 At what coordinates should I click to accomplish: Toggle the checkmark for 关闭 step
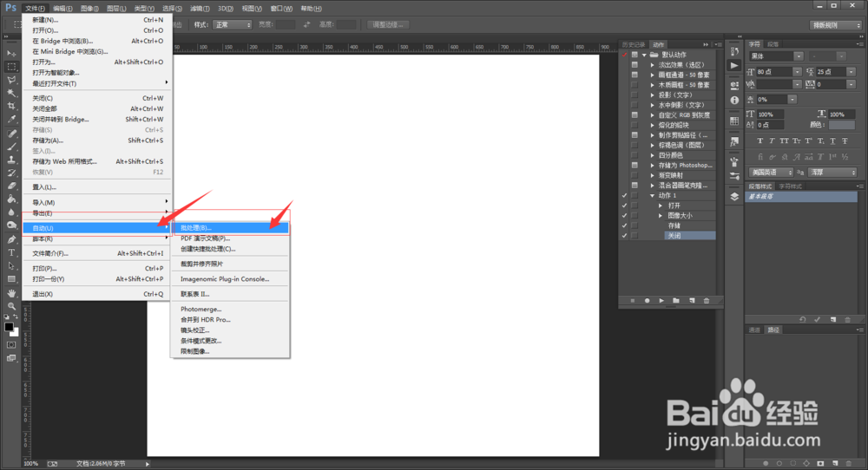(624, 236)
